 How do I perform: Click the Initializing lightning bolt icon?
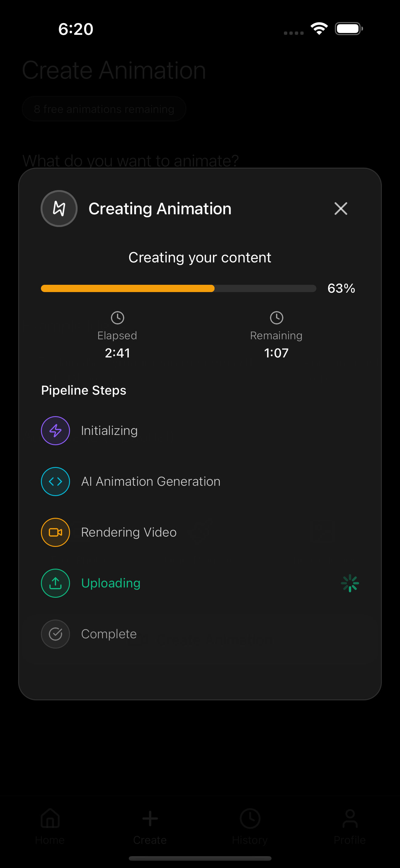click(x=55, y=431)
